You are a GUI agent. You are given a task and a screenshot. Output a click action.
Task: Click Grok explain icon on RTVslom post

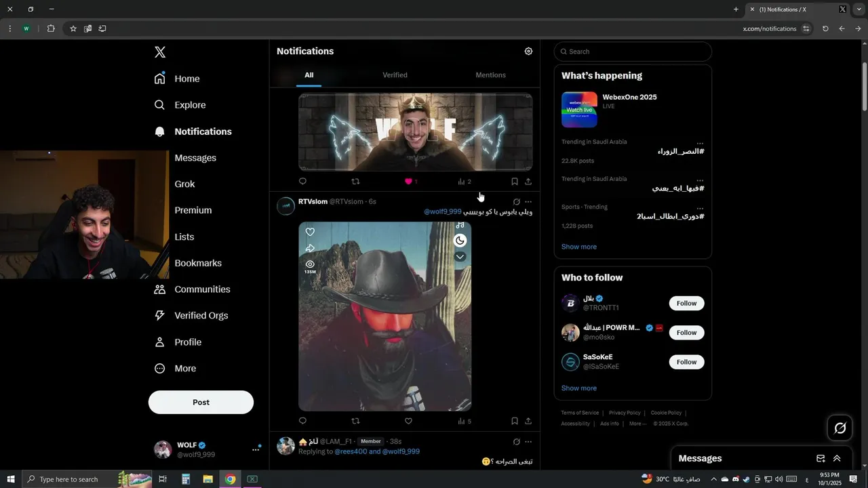click(517, 201)
